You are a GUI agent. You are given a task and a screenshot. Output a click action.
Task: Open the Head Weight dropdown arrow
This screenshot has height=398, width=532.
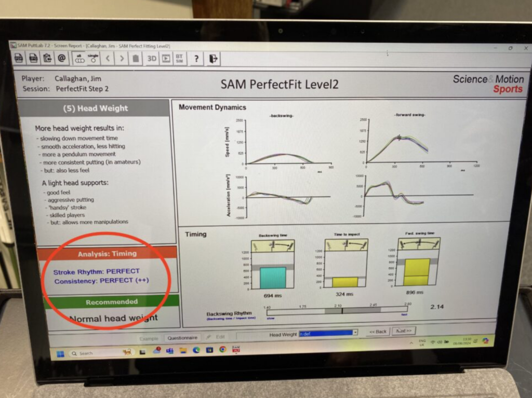pyautogui.click(x=355, y=332)
